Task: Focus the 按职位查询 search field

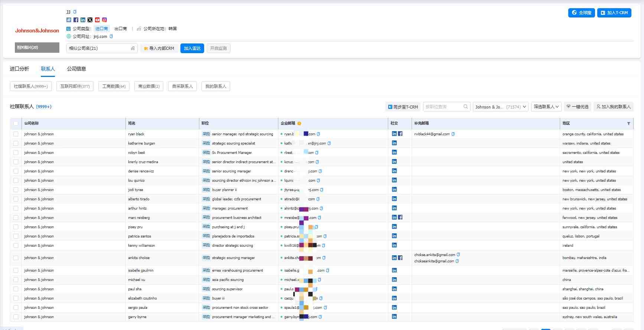Action: (x=447, y=107)
